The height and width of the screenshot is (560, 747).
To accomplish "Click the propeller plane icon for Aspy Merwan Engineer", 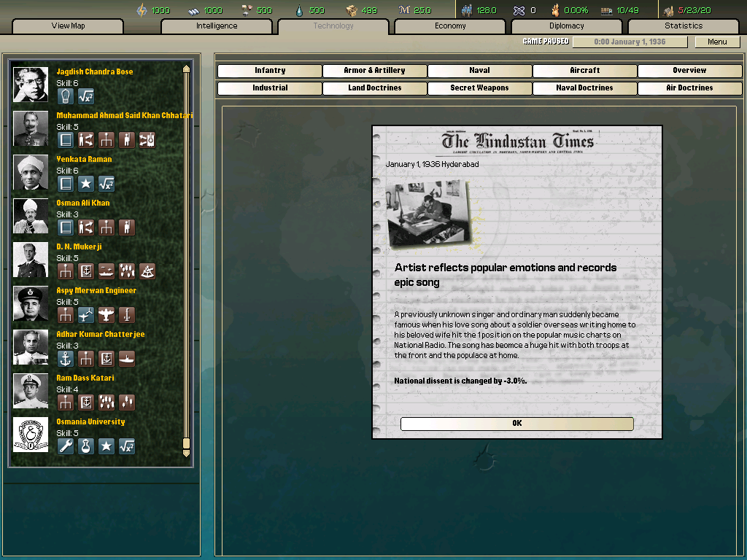I will (x=86, y=315).
